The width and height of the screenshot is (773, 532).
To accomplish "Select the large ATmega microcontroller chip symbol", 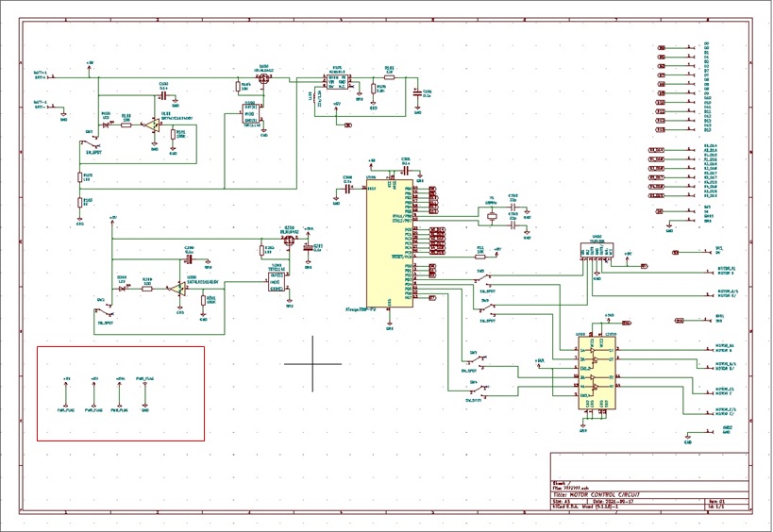I will click(x=389, y=245).
